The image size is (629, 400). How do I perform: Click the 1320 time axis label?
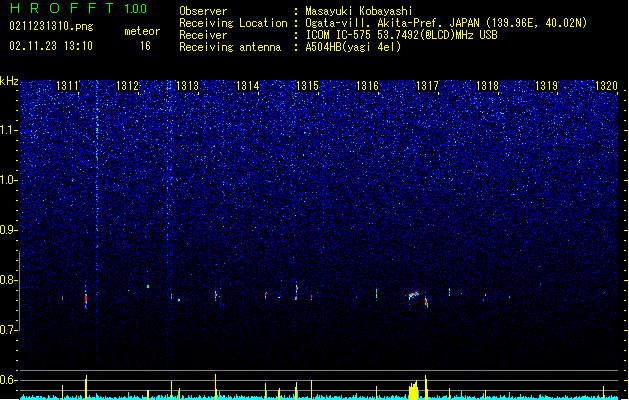pos(607,86)
